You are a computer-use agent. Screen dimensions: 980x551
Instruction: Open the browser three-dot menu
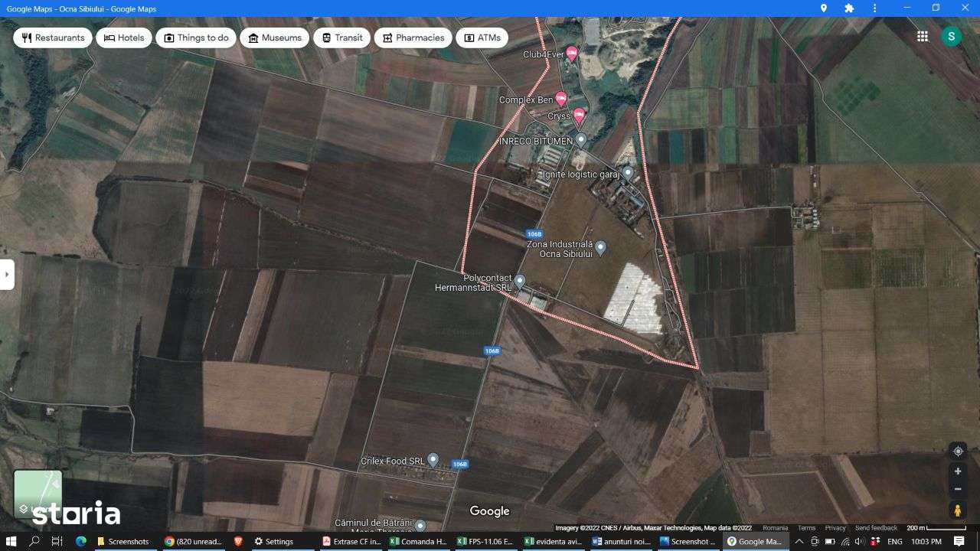[874, 8]
